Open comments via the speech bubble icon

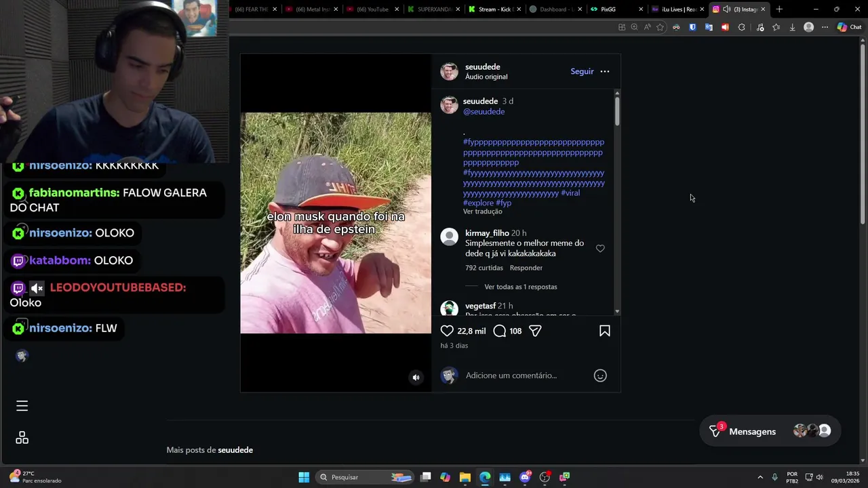click(x=500, y=331)
